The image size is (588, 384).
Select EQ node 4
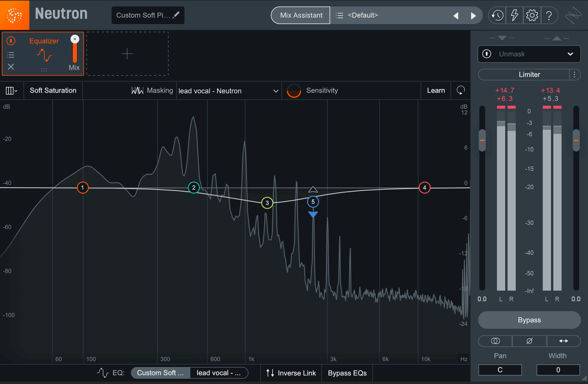[x=424, y=188]
